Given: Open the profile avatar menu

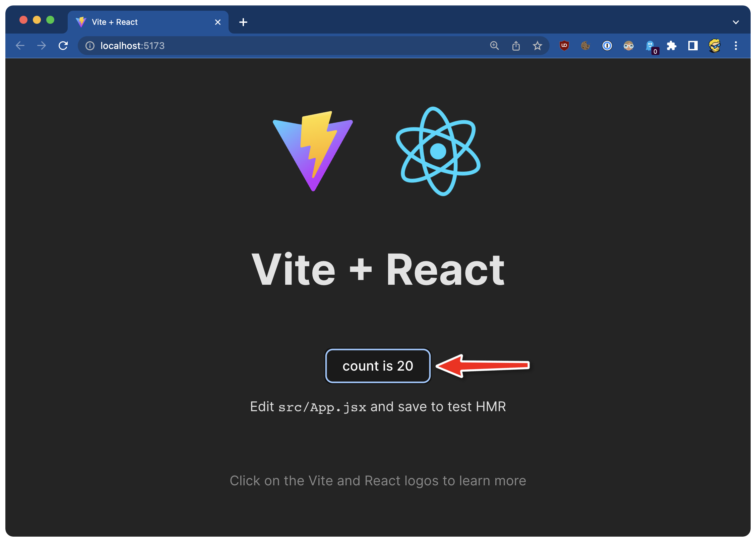Looking at the screenshot, I should tap(714, 46).
